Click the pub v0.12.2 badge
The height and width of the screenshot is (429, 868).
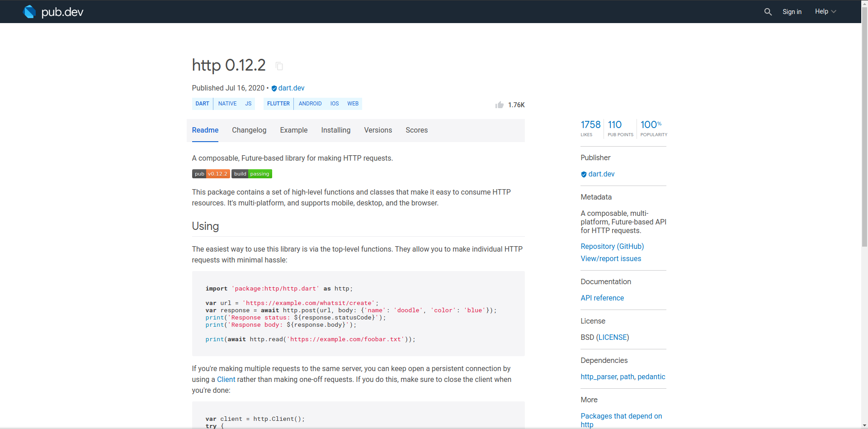[x=211, y=174]
